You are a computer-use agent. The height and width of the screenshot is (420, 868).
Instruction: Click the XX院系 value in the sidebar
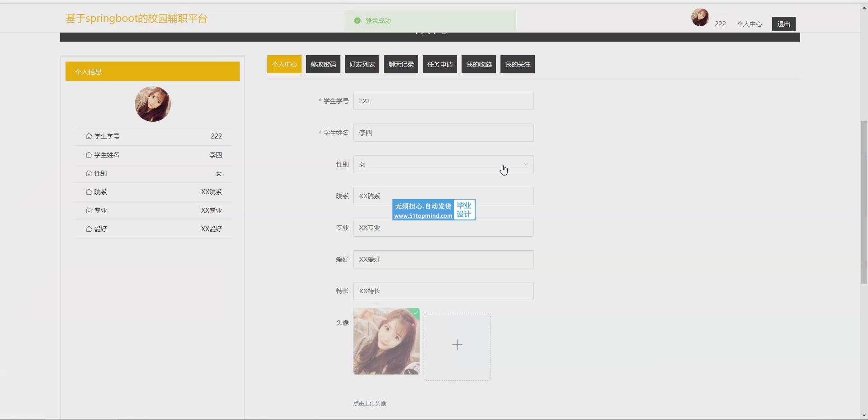212,192
